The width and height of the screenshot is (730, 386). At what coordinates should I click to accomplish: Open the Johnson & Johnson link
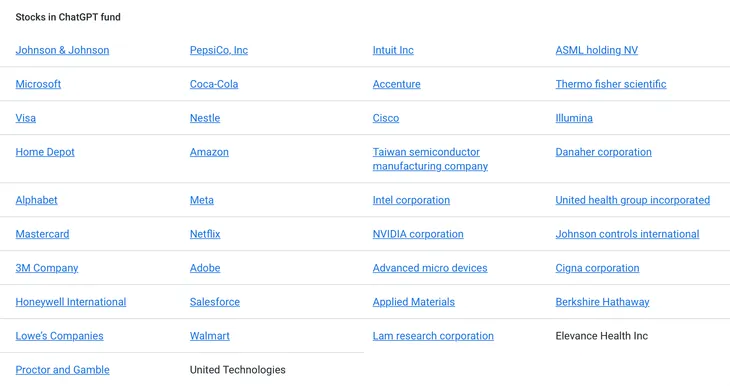tap(62, 50)
